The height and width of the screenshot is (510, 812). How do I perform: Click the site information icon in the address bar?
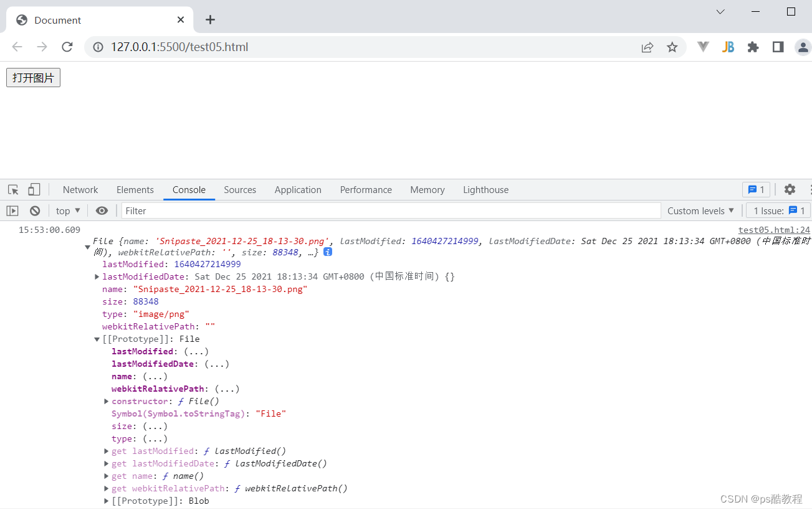click(98, 47)
